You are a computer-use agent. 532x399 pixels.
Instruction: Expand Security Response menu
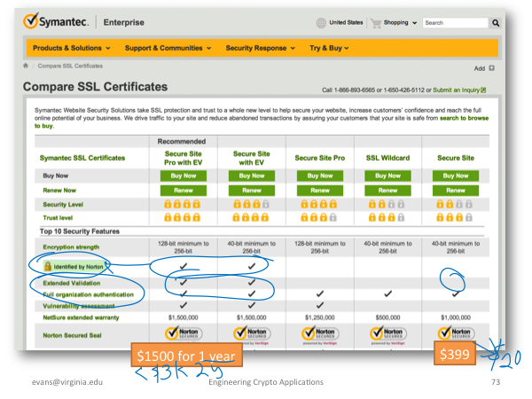260,48
